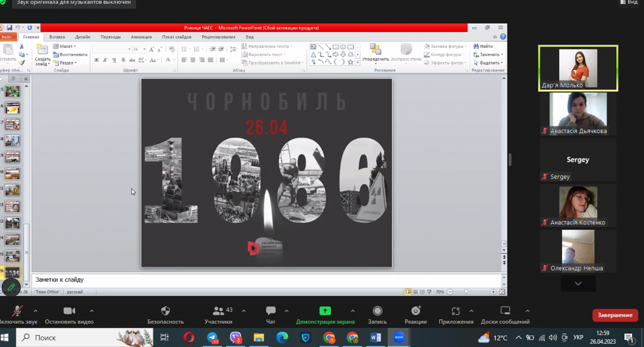
Task: Click the Find binoculars icon in ribbon
Action: coord(476,47)
